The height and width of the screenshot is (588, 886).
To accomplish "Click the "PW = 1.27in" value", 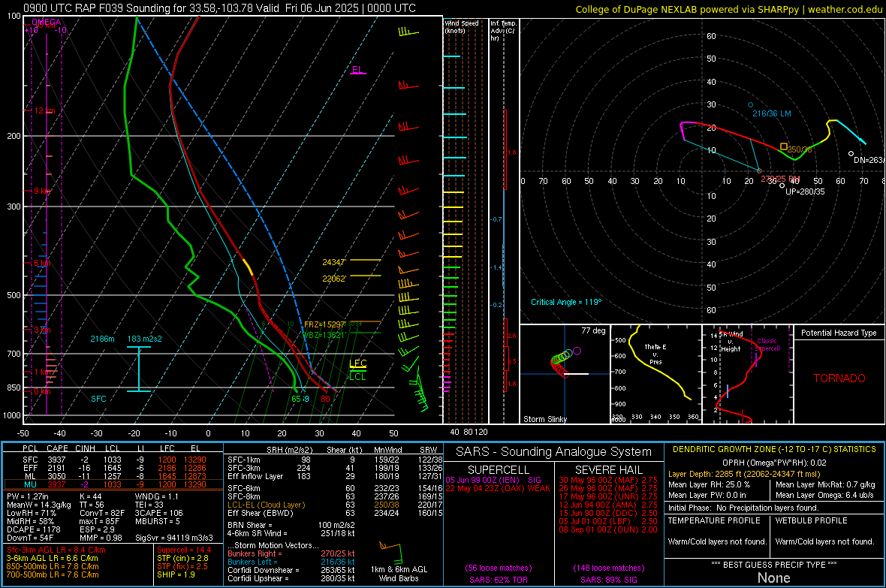I will pyautogui.click(x=28, y=496).
